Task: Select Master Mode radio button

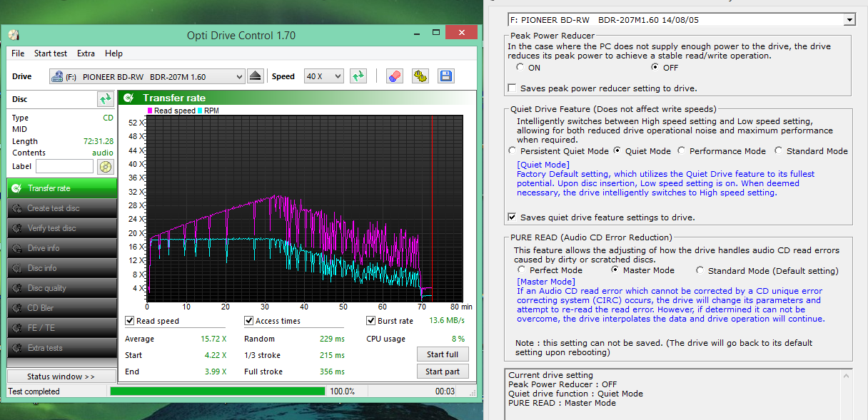Action: tap(615, 270)
